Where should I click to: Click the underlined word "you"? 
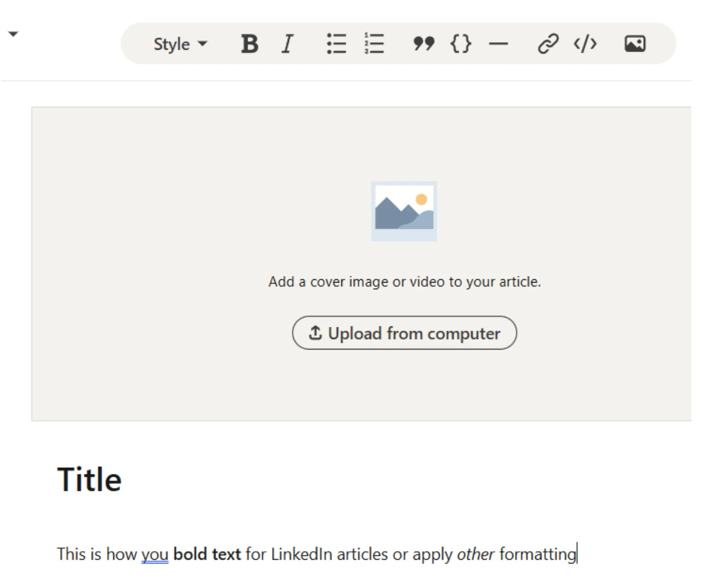pos(154,554)
